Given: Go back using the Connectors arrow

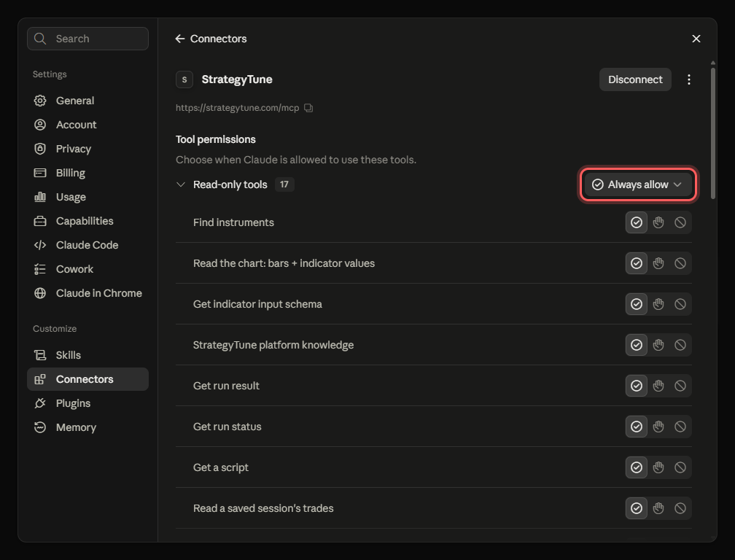Looking at the screenshot, I should pyautogui.click(x=180, y=39).
